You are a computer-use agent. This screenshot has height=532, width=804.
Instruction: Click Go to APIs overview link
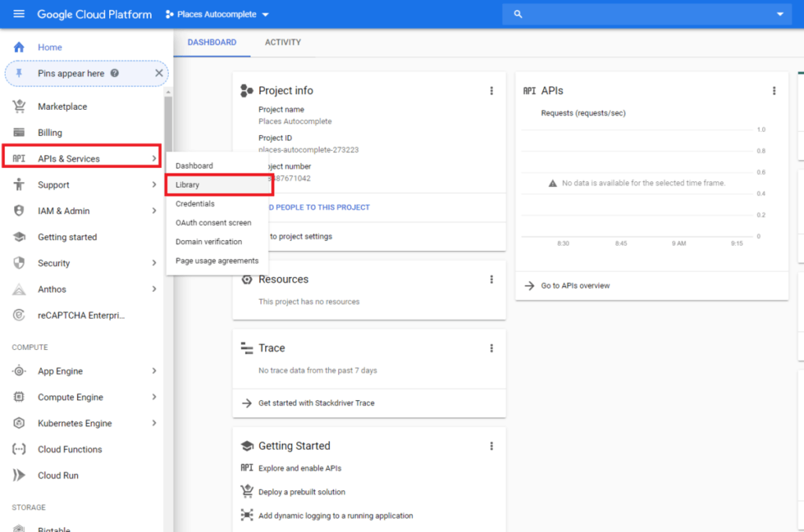[x=575, y=286]
